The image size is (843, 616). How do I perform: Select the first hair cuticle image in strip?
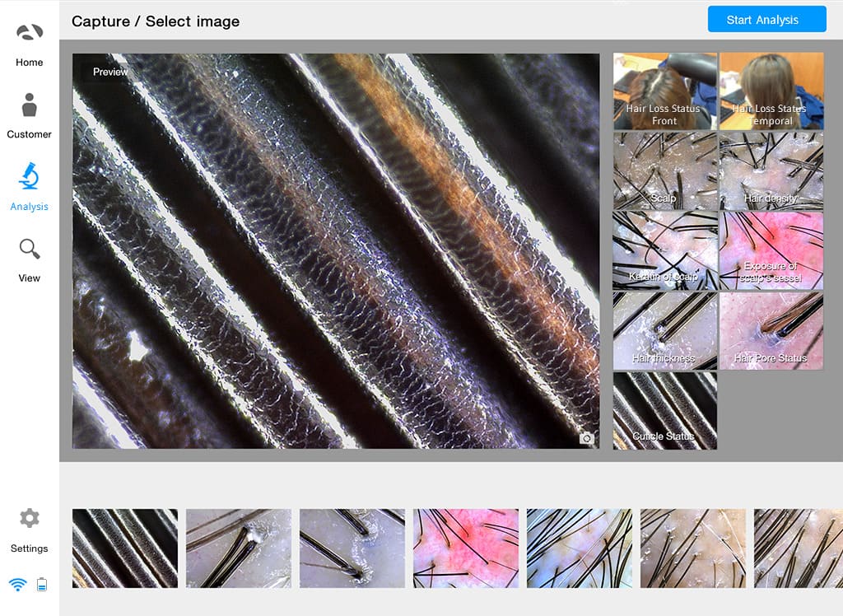pos(125,548)
